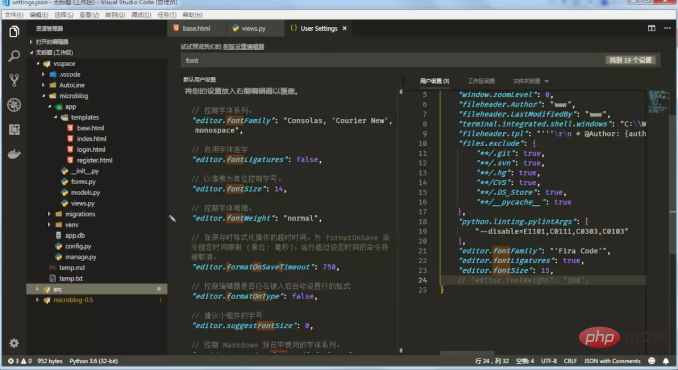Screen dimensions: 678x370
Task: Open the Docker view in activity bar
Action: tap(14, 154)
